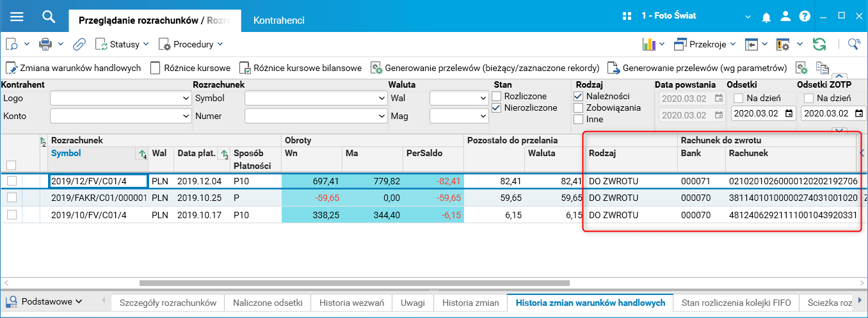The image size is (868, 318).
Task: Open the Podstawowe dropdown at bottom left
Action: pyautogui.click(x=45, y=301)
